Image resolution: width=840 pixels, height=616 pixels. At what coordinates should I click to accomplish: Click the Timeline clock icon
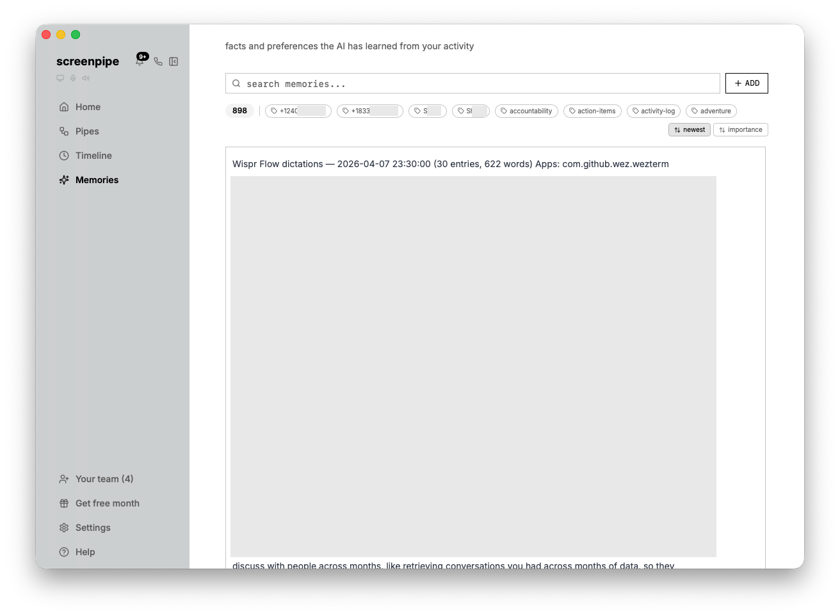click(x=64, y=156)
